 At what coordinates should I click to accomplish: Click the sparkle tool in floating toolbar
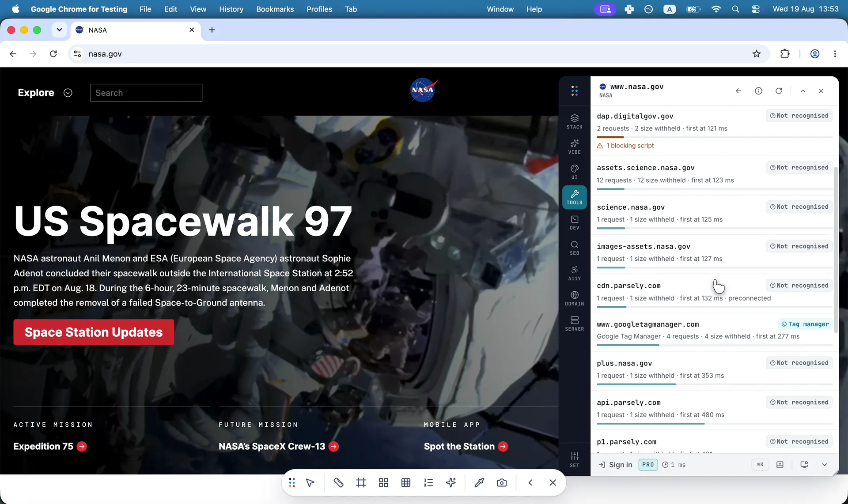[451, 483]
